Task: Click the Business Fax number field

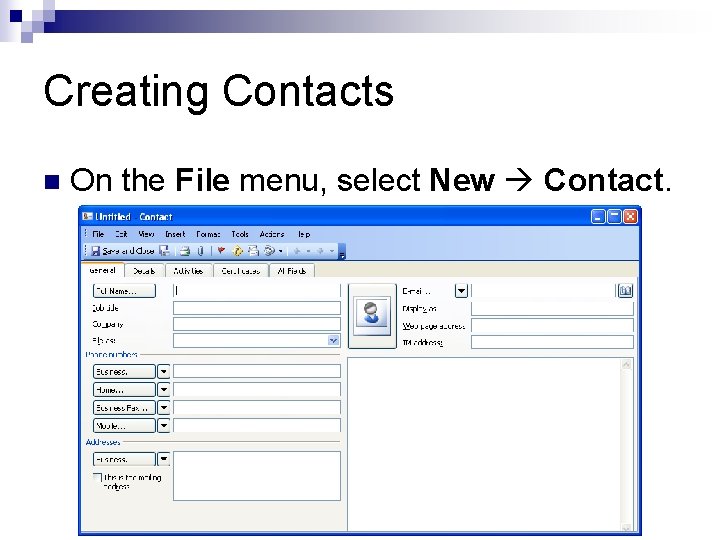Action: (257, 407)
